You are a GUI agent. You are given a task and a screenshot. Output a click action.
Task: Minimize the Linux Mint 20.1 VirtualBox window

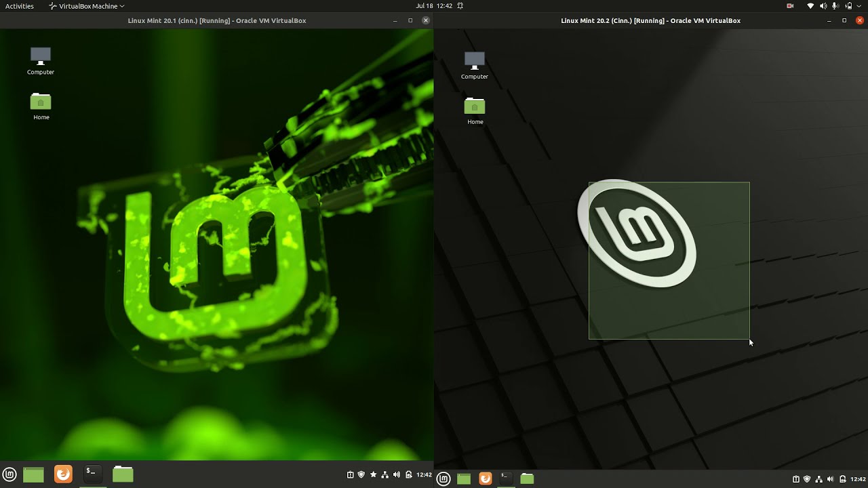click(x=395, y=20)
